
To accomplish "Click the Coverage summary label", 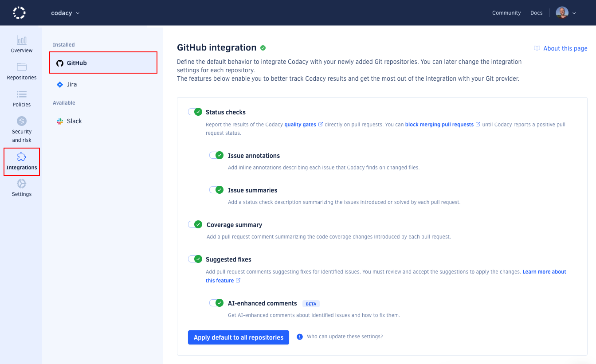I will (234, 225).
